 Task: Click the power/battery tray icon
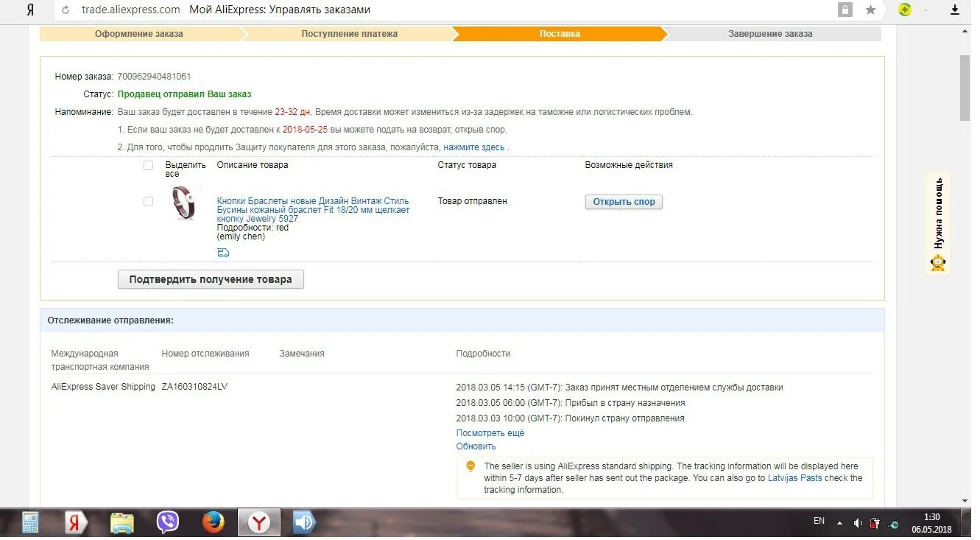pos(875,523)
